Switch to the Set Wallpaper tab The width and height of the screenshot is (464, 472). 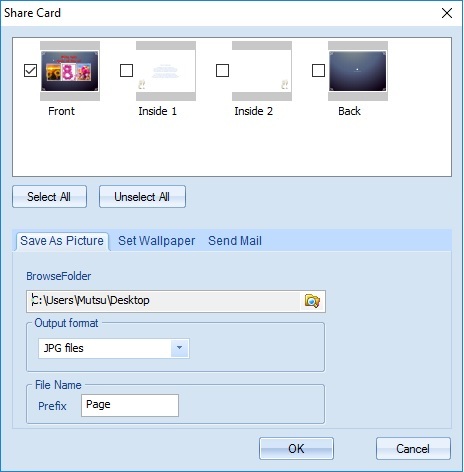(157, 241)
